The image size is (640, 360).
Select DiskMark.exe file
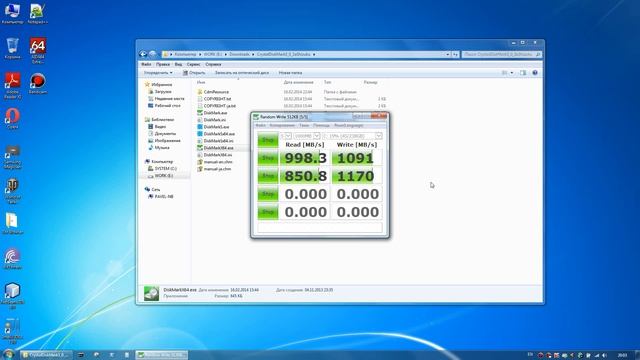212,113
